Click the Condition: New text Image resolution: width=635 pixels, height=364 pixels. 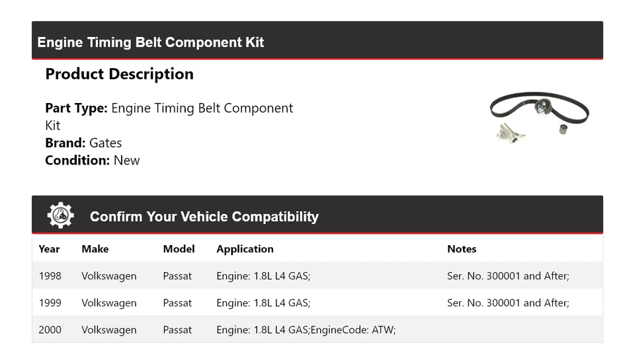(x=93, y=160)
